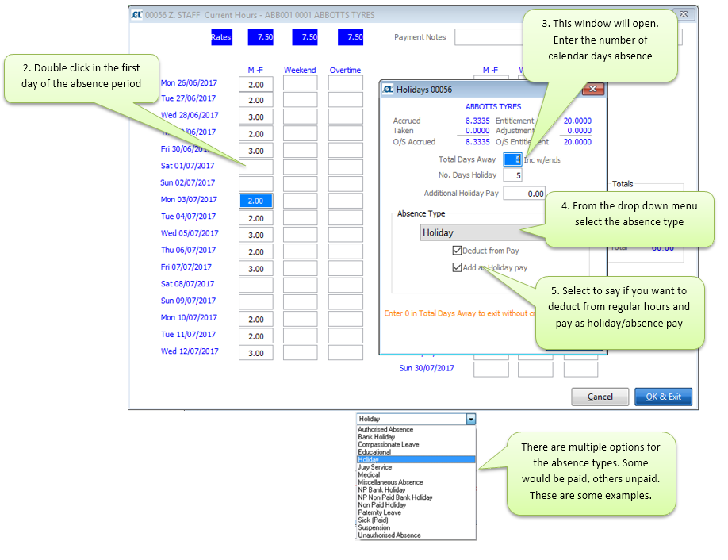728x560 pixels.
Task: Click the Cancel button
Action: click(600, 397)
